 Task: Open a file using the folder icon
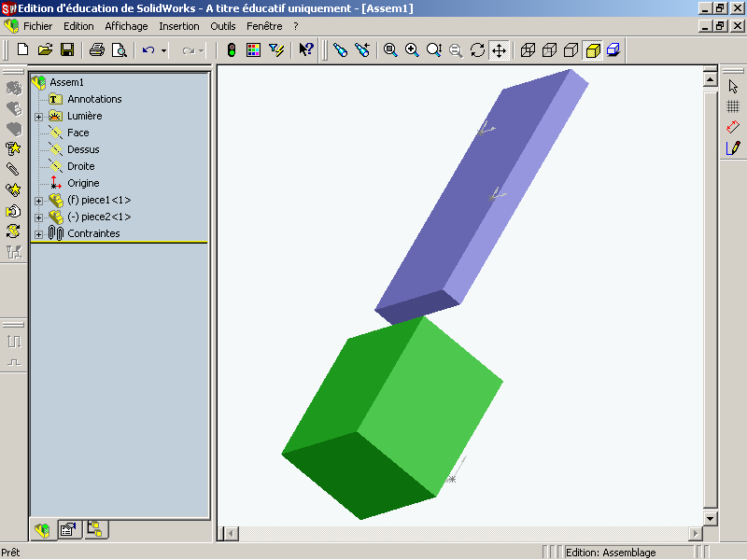coord(45,49)
